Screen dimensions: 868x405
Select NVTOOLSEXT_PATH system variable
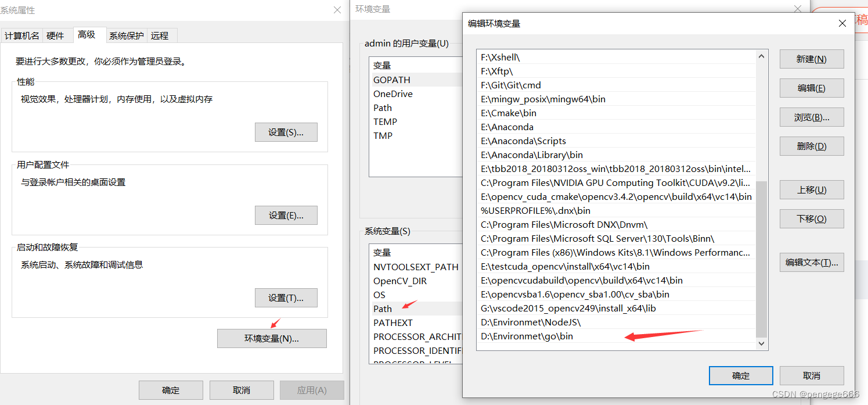(x=417, y=267)
